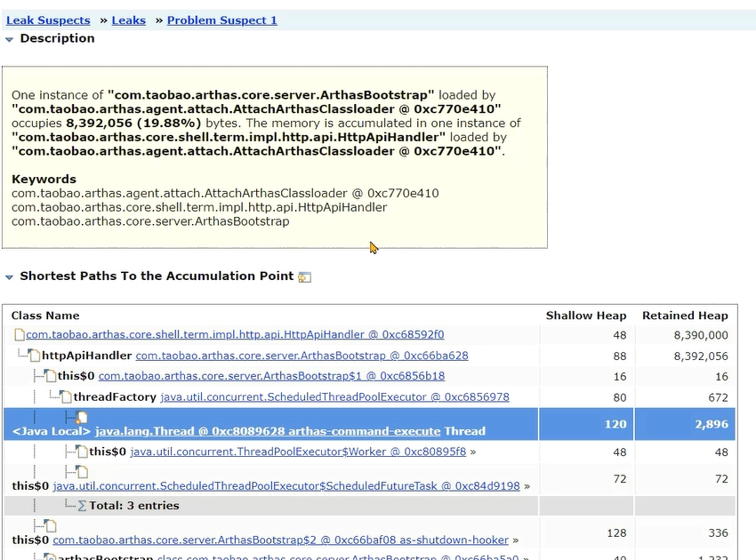The image size is (756, 560).
Task: Click the ArthasBootstrap$1 row object icon
Action: point(50,376)
